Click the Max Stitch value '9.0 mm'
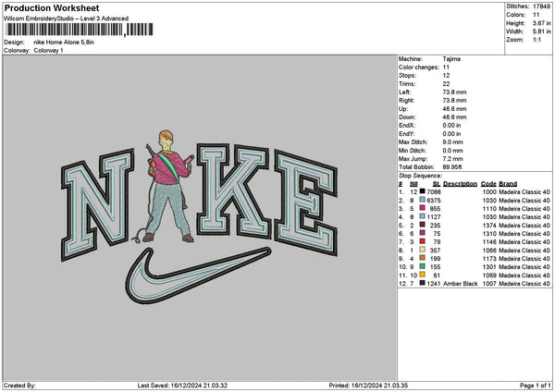This screenshot has height=392, width=555. [452, 142]
